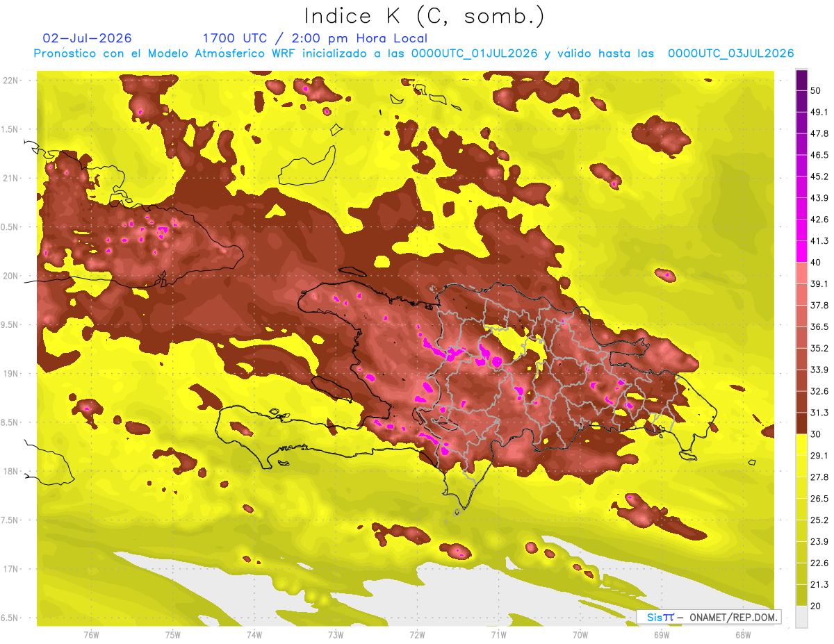Viewport: 834px width, 644px height.
Task: Click the '72W' longitude label
Action: [418, 634]
